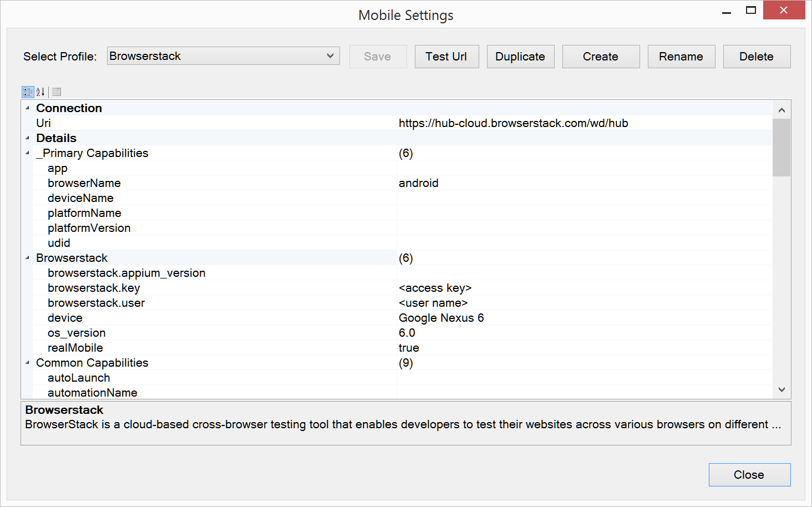
Task: Collapse the Common Capabilities group
Action: point(27,363)
